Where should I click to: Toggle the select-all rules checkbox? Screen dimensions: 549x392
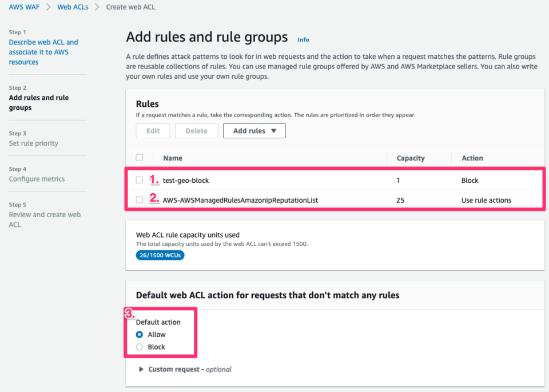pyautogui.click(x=140, y=158)
